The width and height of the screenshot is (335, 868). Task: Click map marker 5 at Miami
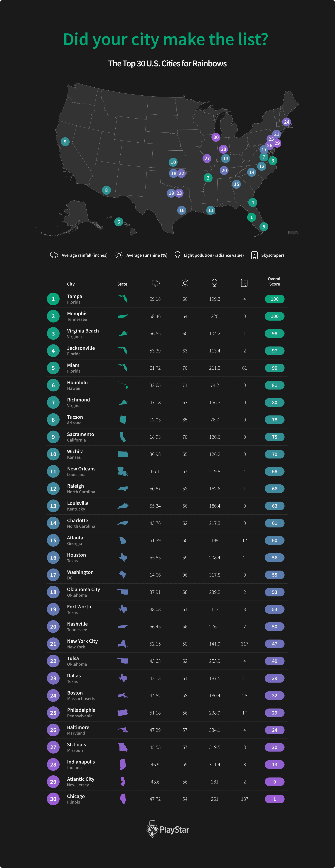[264, 227]
